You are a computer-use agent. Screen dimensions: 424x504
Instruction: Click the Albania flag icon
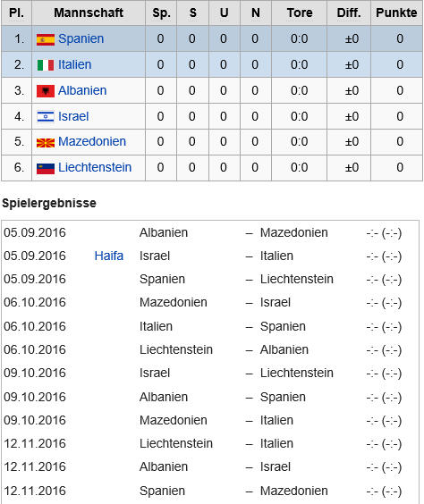tap(46, 91)
